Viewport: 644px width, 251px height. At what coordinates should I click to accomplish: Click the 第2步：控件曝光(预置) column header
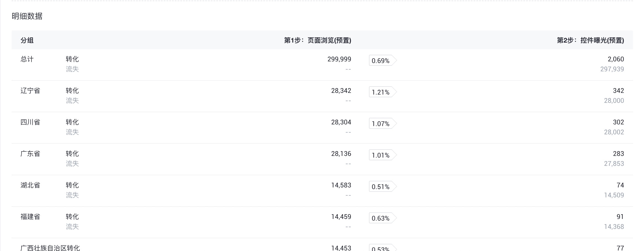590,40
